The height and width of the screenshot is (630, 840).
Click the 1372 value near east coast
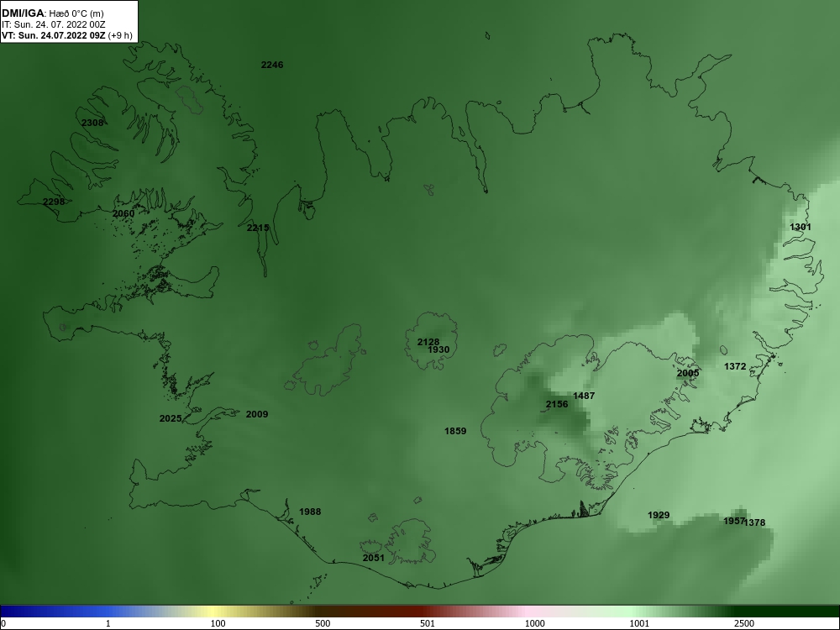click(735, 366)
